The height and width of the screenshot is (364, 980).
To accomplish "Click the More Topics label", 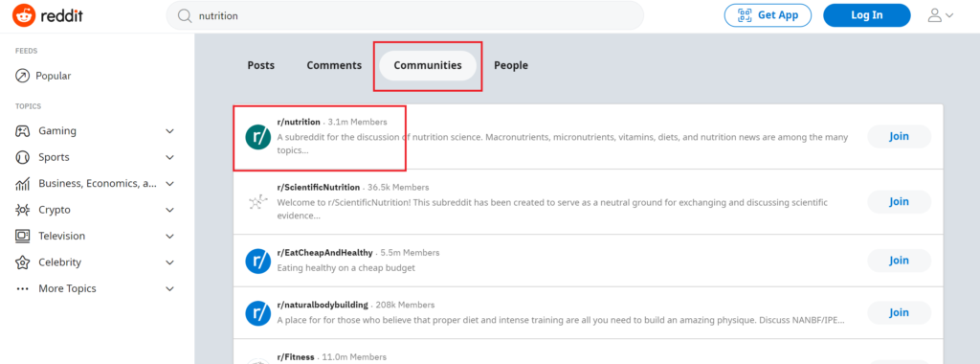I will click(68, 288).
